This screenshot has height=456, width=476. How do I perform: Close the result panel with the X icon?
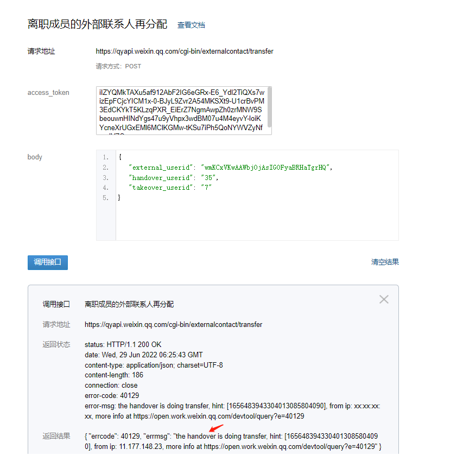tap(384, 299)
